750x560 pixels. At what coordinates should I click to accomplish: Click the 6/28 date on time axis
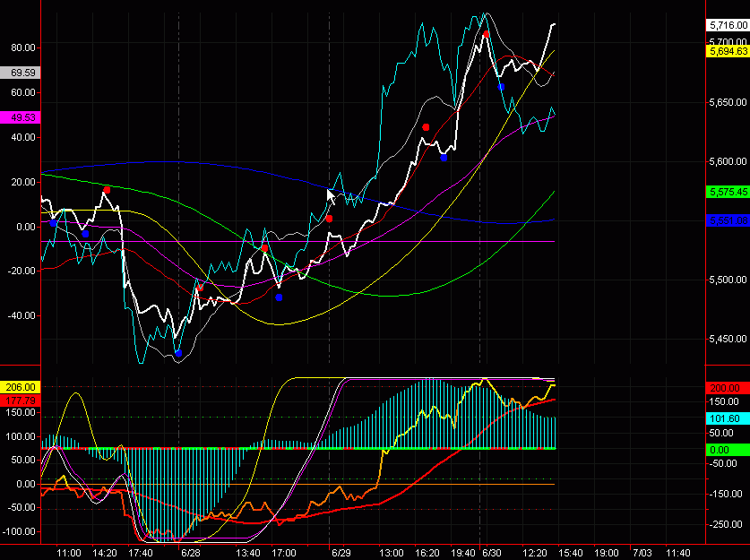tap(191, 553)
